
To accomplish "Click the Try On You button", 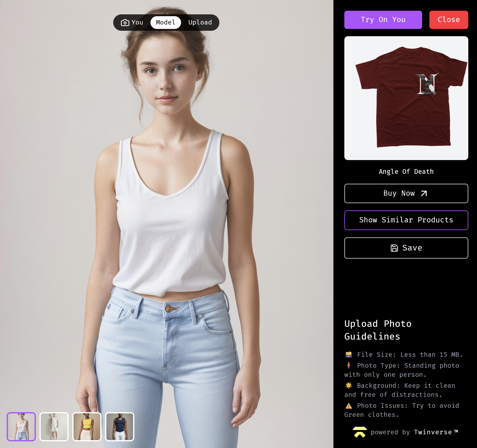I will point(383,20).
